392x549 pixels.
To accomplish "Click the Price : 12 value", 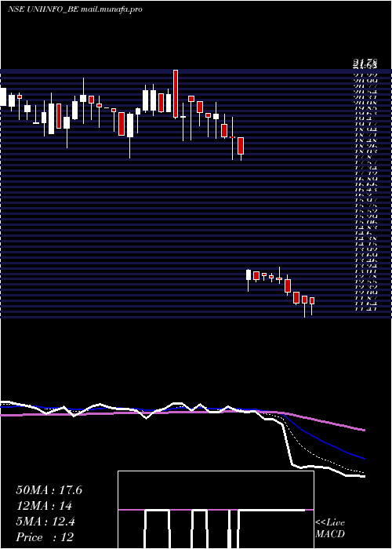I will 45,537.
